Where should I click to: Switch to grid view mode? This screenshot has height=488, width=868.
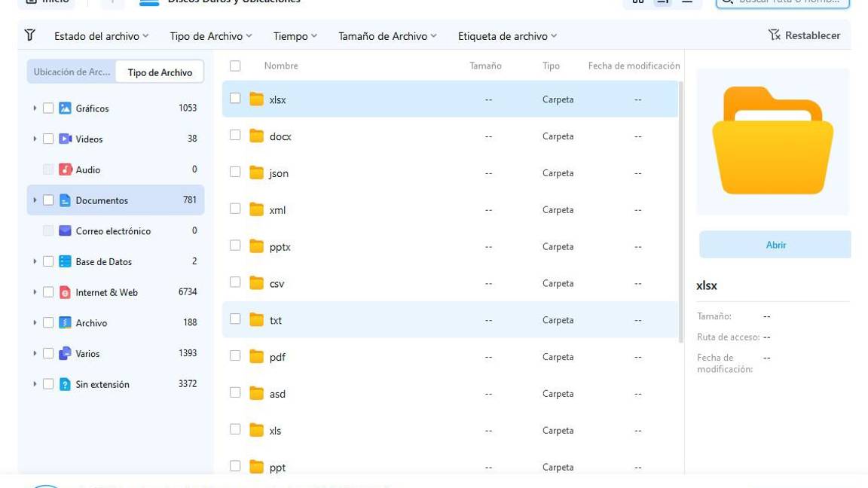pyautogui.click(x=638, y=2)
